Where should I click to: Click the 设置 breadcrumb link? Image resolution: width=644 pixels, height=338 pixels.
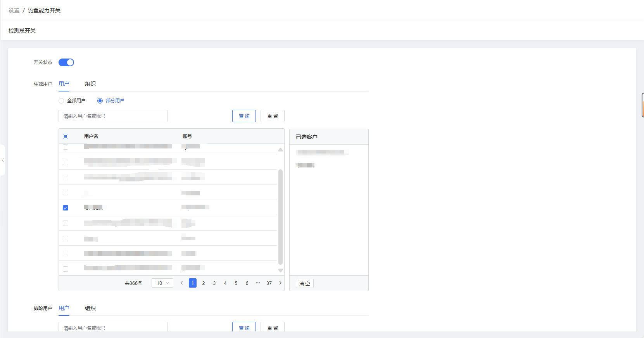pyautogui.click(x=14, y=10)
